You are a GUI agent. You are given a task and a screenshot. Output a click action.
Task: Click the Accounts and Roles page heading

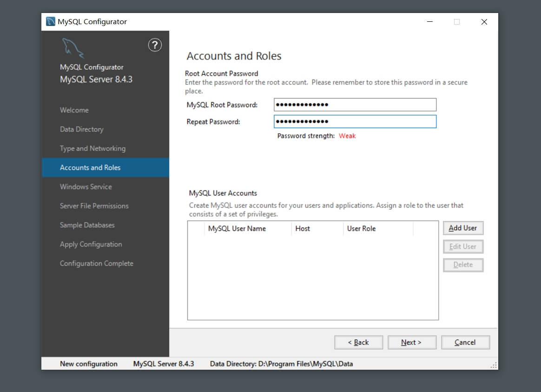click(234, 56)
